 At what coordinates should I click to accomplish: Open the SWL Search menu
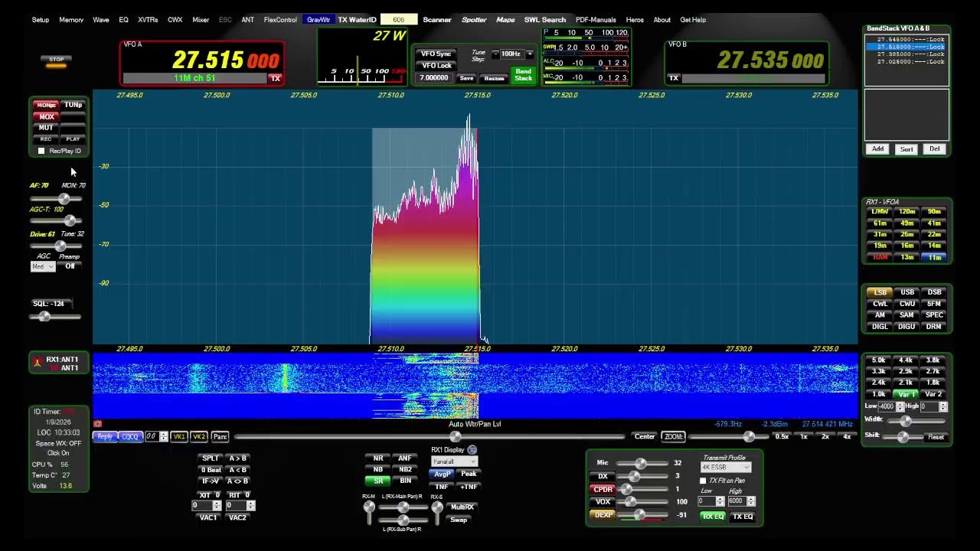point(545,20)
